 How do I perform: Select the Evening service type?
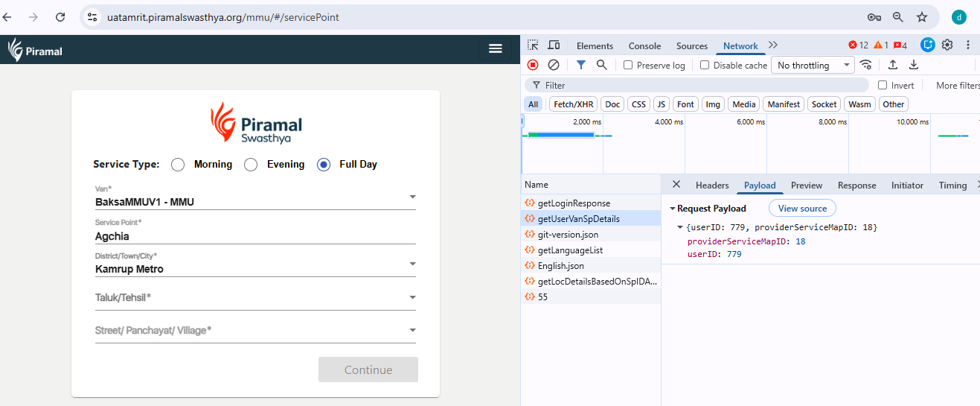(x=251, y=165)
